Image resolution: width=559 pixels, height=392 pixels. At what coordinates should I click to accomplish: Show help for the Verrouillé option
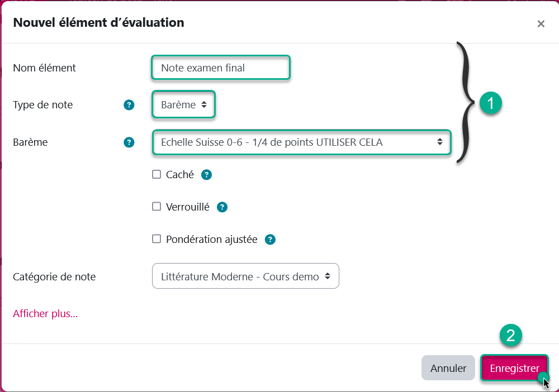[x=222, y=207]
